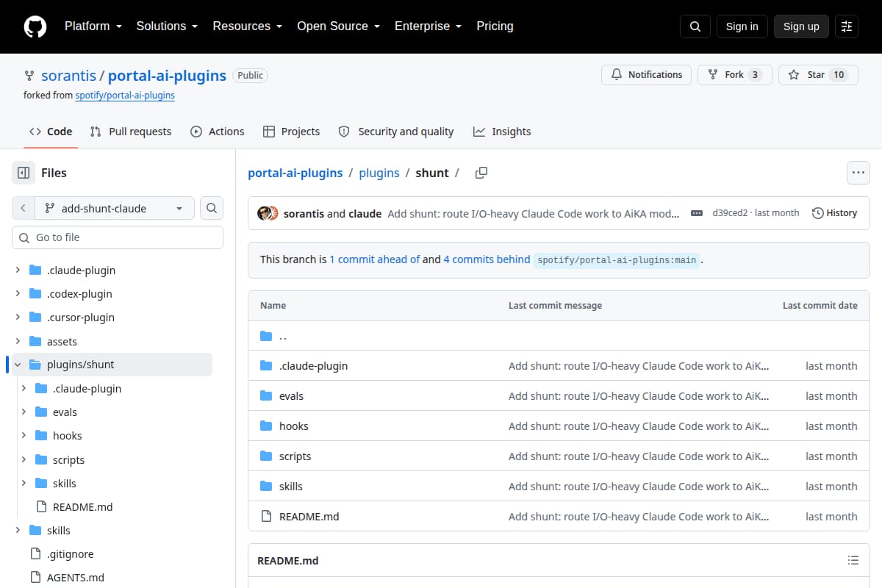Search files with the file tree magnifier icon
Screen dimensions: 882x588
(x=212, y=208)
